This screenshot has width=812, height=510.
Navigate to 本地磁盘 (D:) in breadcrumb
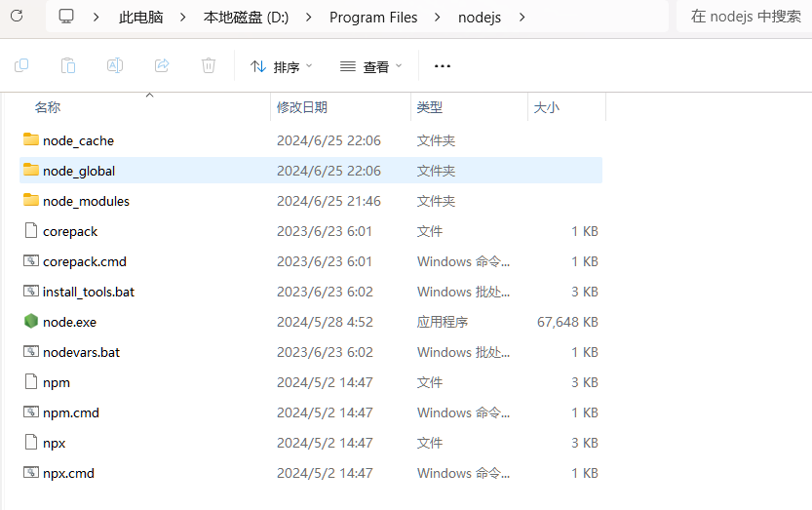coord(246,18)
